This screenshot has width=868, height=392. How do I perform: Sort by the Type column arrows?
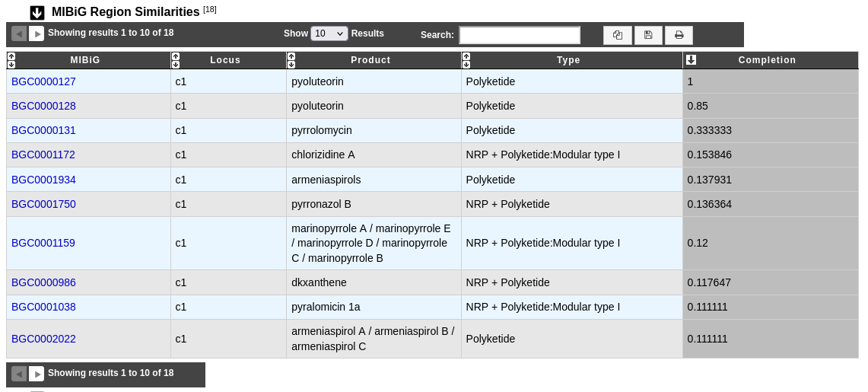coord(466,60)
